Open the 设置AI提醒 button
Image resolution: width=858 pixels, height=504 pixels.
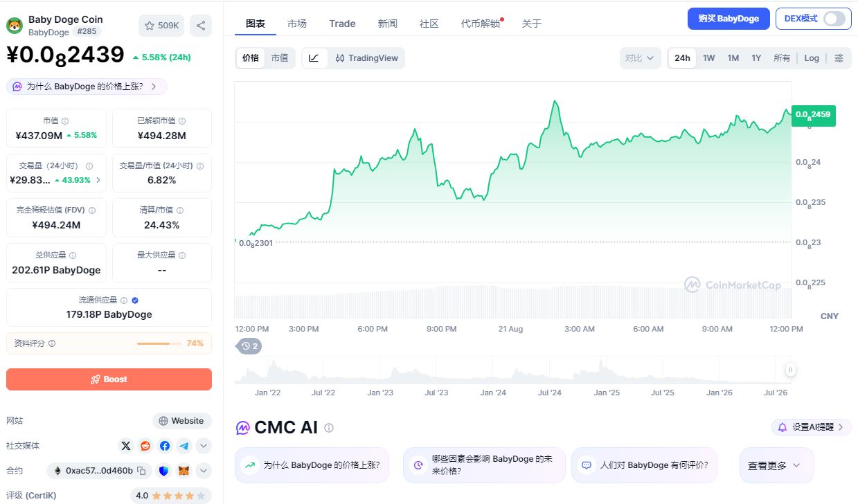(812, 427)
